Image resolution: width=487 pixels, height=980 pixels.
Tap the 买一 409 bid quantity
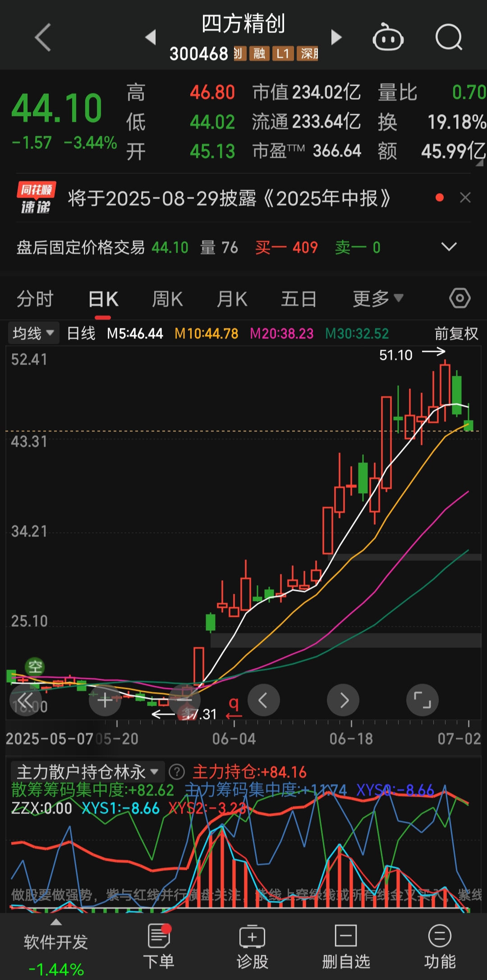(286, 247)
